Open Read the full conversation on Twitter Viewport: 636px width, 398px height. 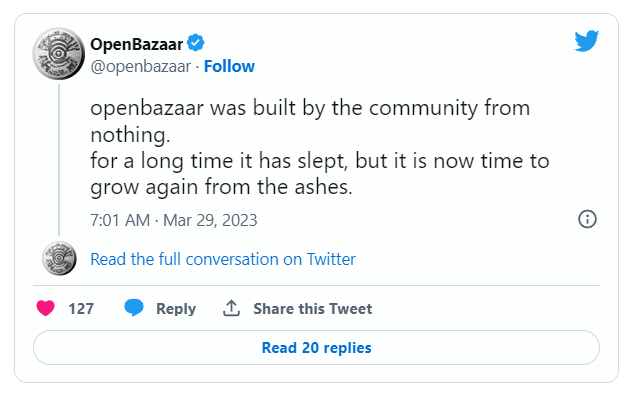click(223, 259)
